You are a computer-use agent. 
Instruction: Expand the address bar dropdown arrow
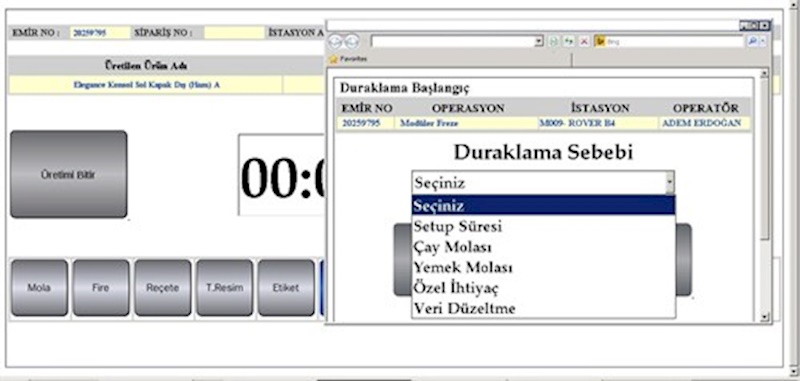(x=539, y=42)
